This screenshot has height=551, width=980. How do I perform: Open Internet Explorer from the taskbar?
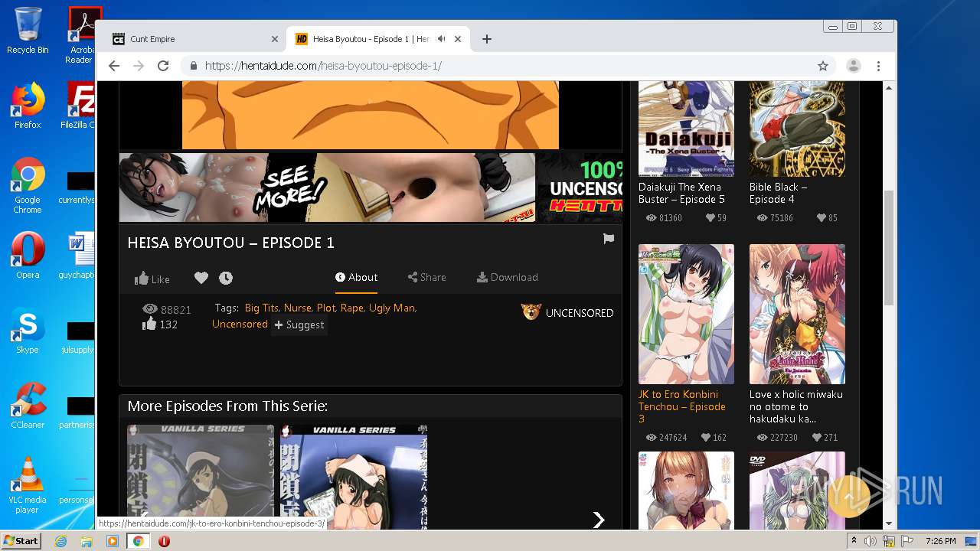point(60,541)
